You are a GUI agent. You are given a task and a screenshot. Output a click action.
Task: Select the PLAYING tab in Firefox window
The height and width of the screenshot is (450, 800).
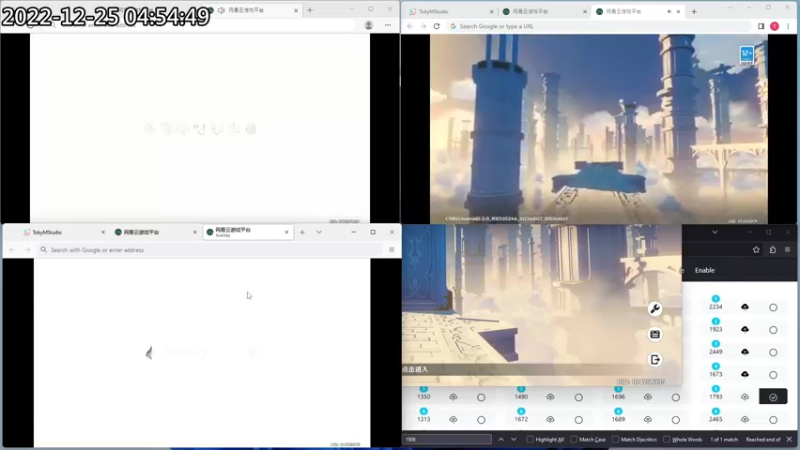click(247, 232)
